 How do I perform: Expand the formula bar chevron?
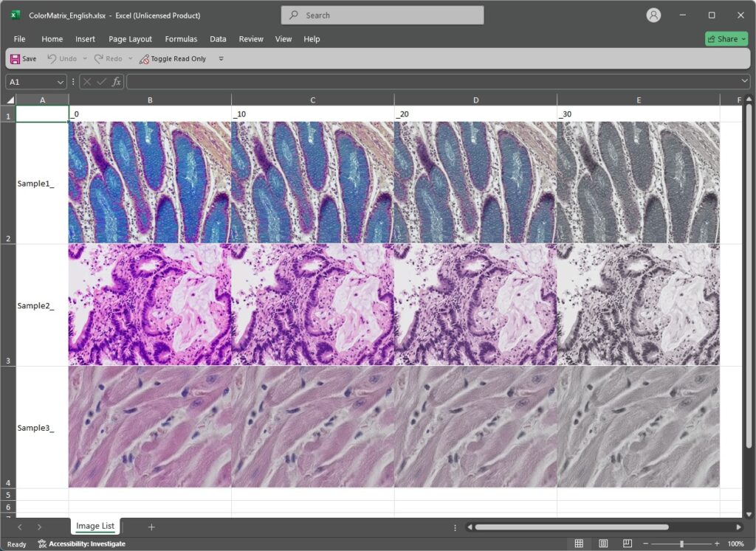[744, 82]
